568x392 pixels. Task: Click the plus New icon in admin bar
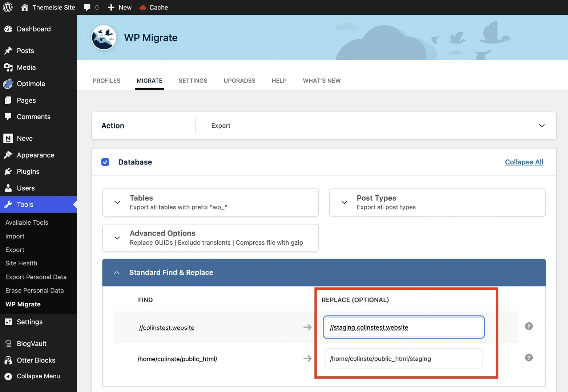point(111,8)
